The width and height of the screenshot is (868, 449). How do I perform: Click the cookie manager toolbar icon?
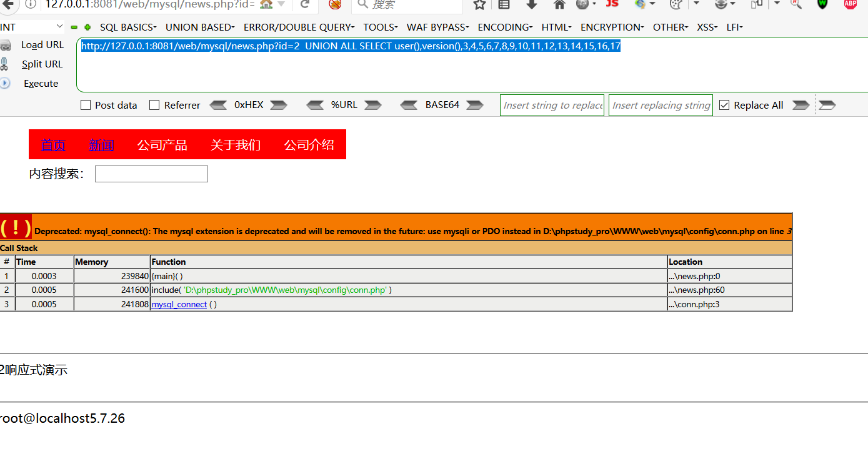click(676, 4)
